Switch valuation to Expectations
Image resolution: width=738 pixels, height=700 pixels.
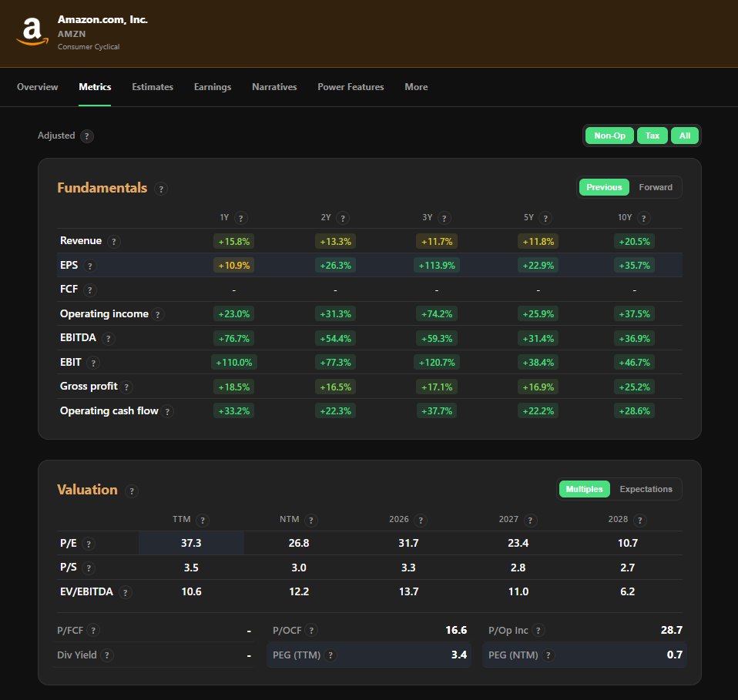tap(646, 489)
